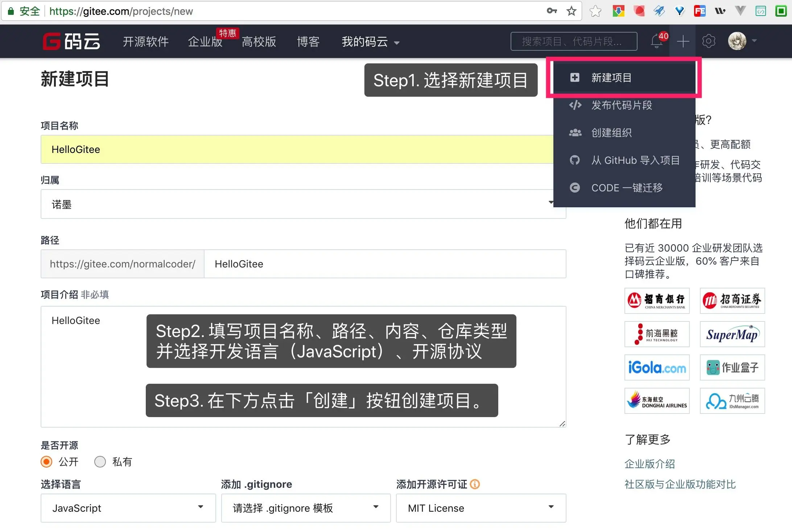Click the 招商银行 logo thumbnail
Screen dimensions: 792x532
[657, 301]
